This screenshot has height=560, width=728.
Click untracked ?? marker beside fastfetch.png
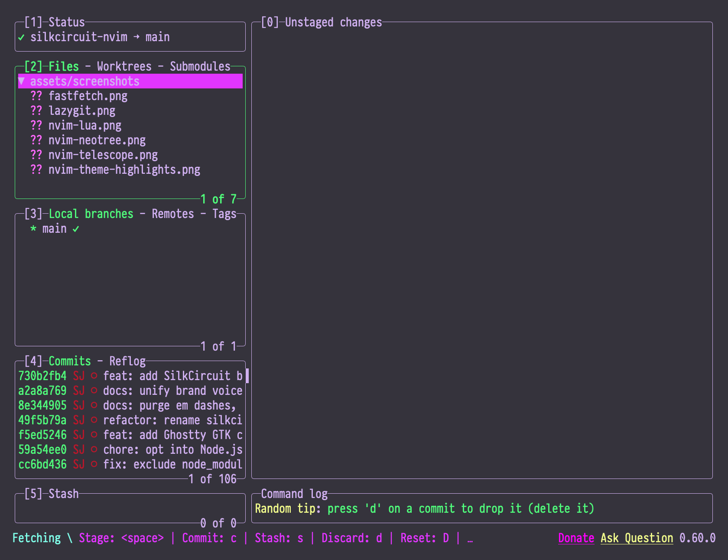coord(36,96)
